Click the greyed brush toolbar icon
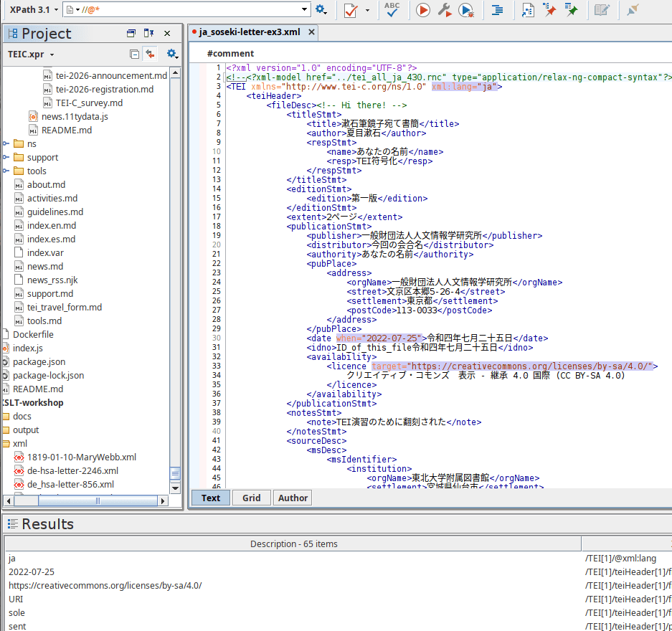Viewport: 672px width, 631px height. tap(633, 9)
